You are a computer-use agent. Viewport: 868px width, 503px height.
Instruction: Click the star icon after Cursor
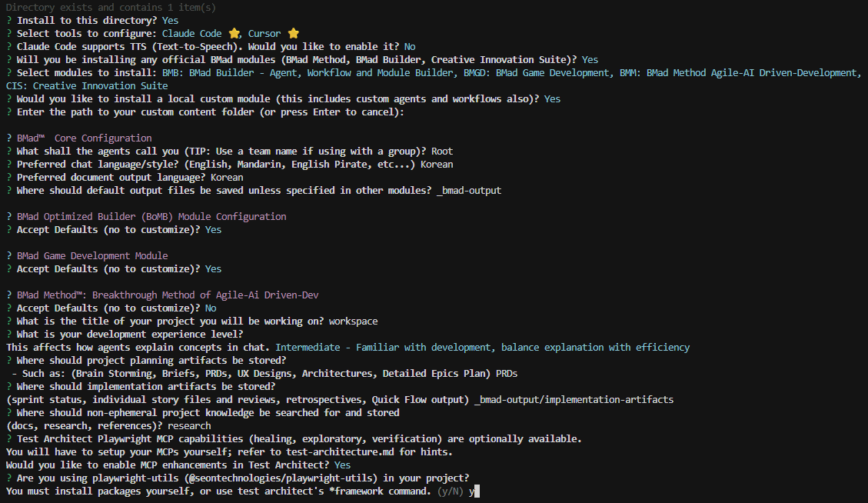(294, 34)
